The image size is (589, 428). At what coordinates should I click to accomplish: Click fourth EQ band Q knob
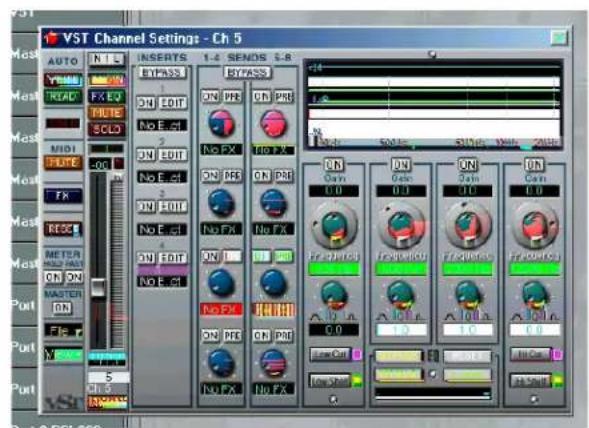(535, 296)
